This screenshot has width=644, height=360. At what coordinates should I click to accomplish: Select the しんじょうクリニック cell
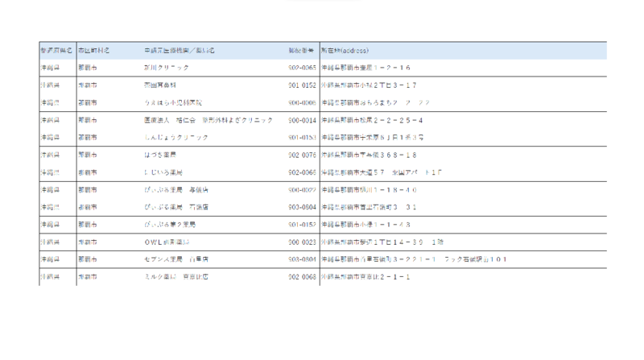pos(175,137)
